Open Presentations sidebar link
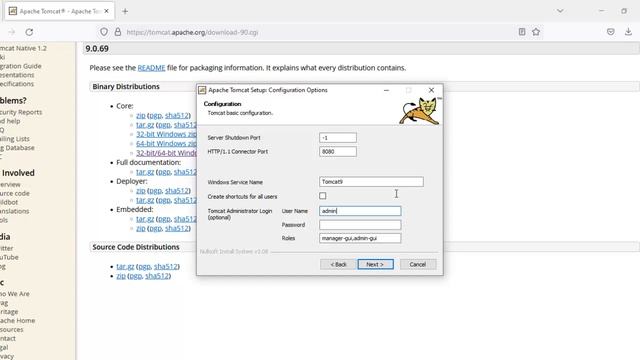 (17, 75)
